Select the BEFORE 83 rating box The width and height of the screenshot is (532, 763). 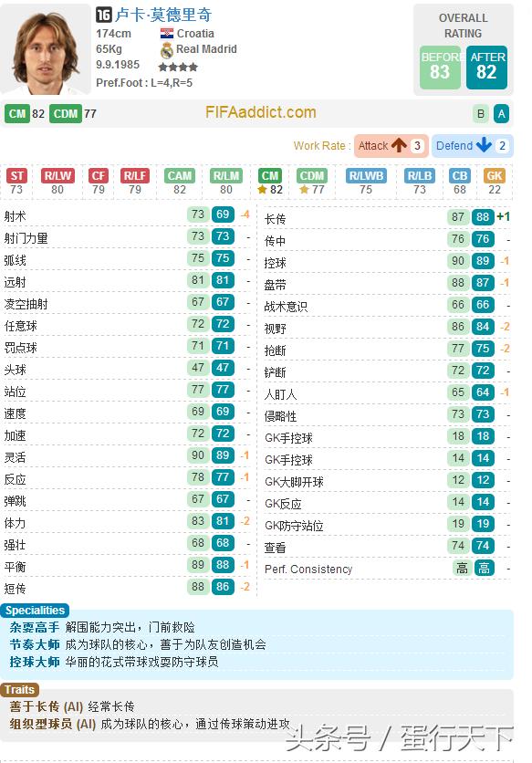pyautogui.click(x=440, y=68)
